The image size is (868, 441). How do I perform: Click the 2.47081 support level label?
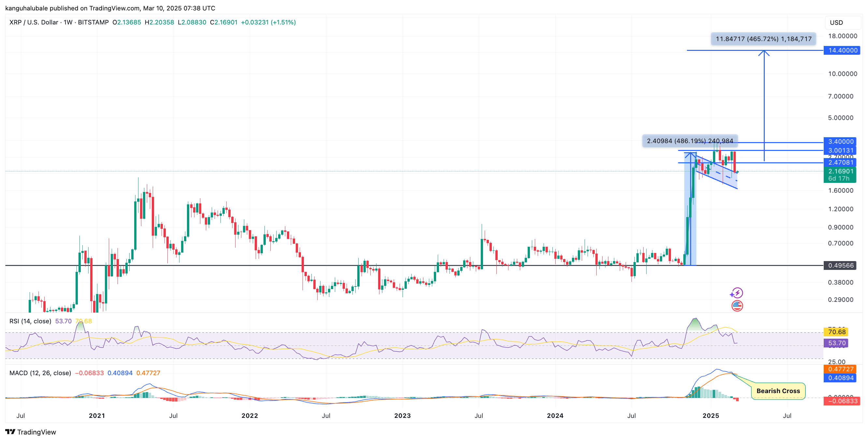tap(841, 163)
